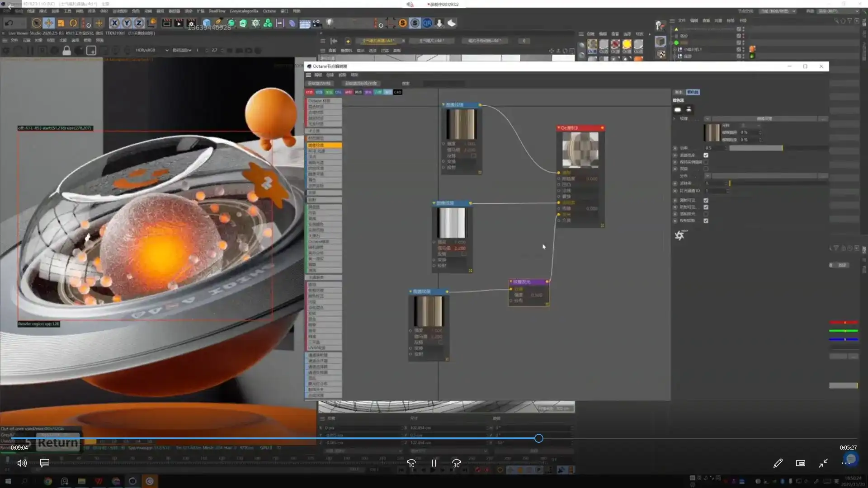Screen dimensions: 868x488
Task: Click the Undo arrow icon
Action: (9, 23)
